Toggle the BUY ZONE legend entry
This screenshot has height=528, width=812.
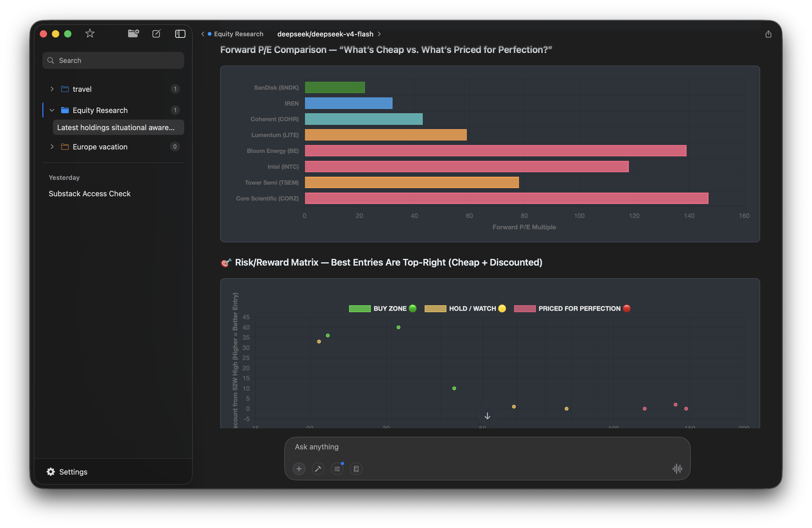point(383,308)
